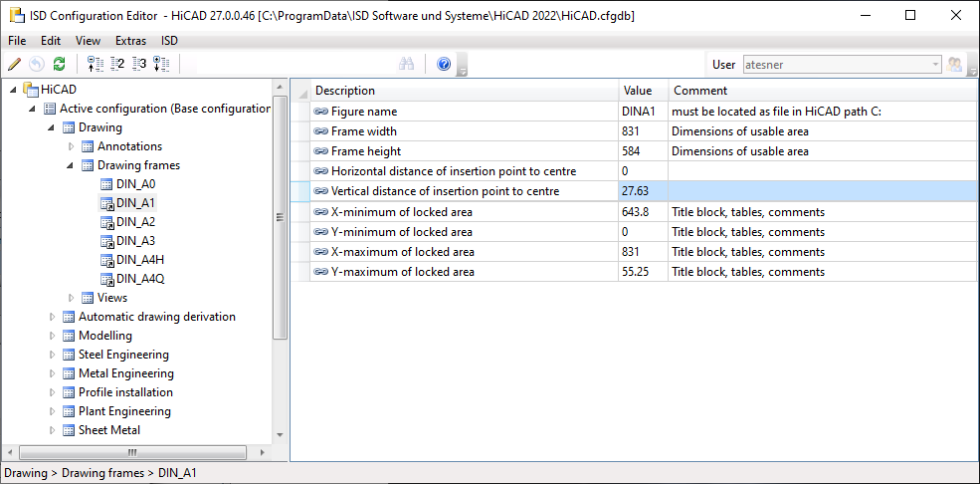Click the link icon beside Horizontal distance row

coord(321,171)
